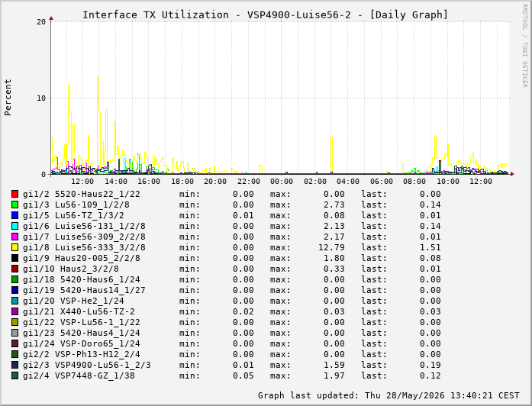Click the min value 0.05
532x406 pixels.
pyautogui.click(x=243, y=375)
